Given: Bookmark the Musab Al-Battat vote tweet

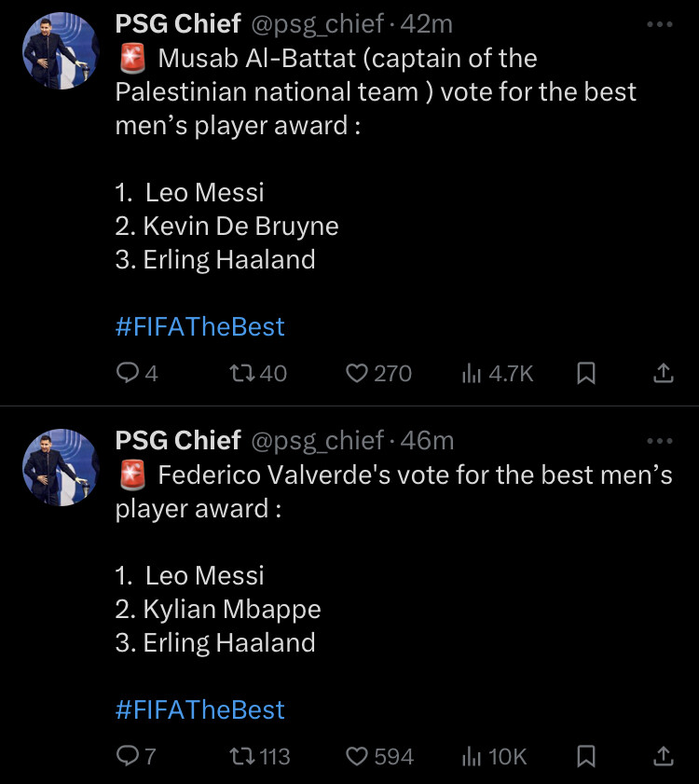Looking at the screenshot, I should 586,373.
